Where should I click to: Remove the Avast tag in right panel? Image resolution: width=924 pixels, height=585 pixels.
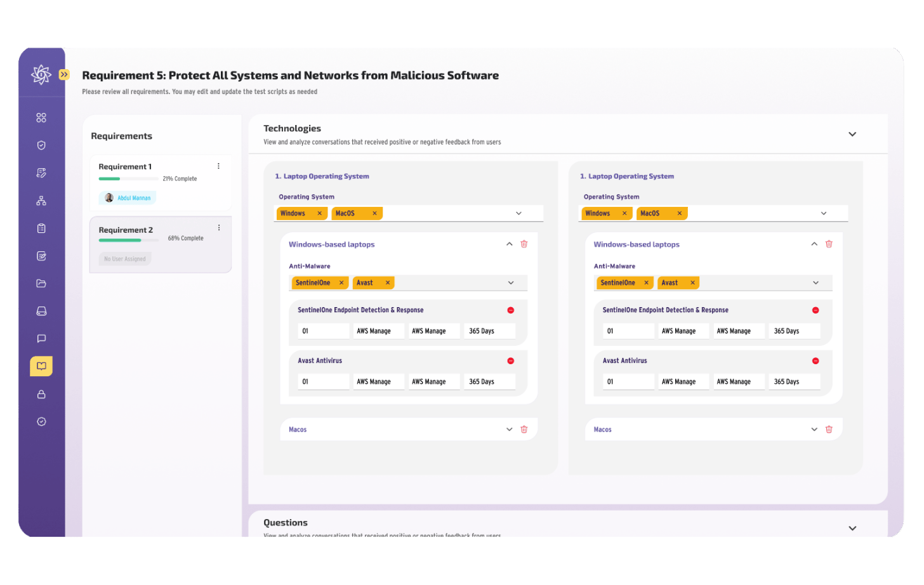click(x=692, y=283)
